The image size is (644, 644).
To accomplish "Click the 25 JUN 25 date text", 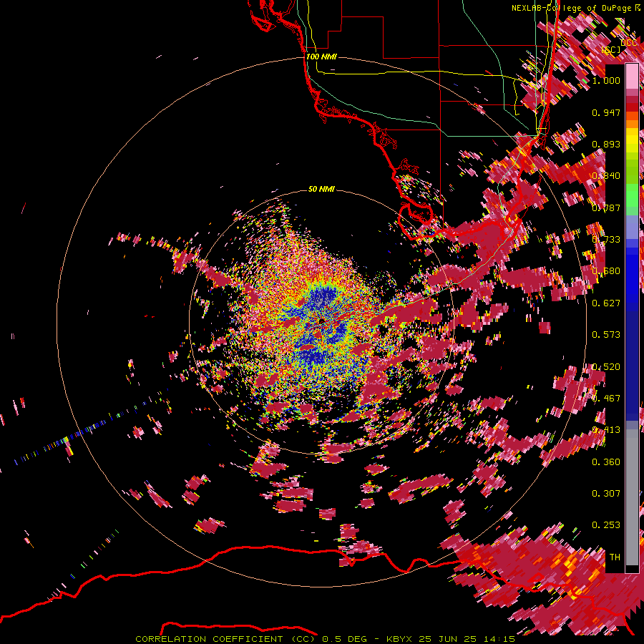I will 447,639.
